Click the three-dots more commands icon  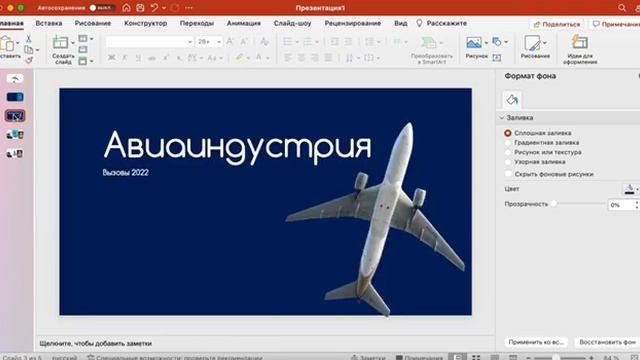click(189, 8)
